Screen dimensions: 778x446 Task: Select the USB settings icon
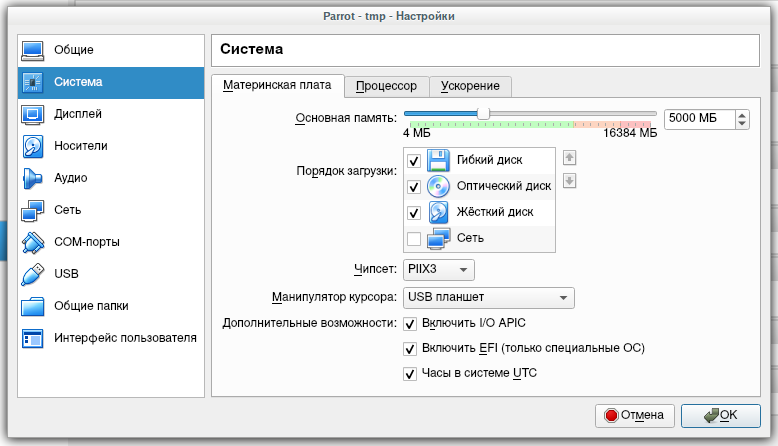(33, 274)
